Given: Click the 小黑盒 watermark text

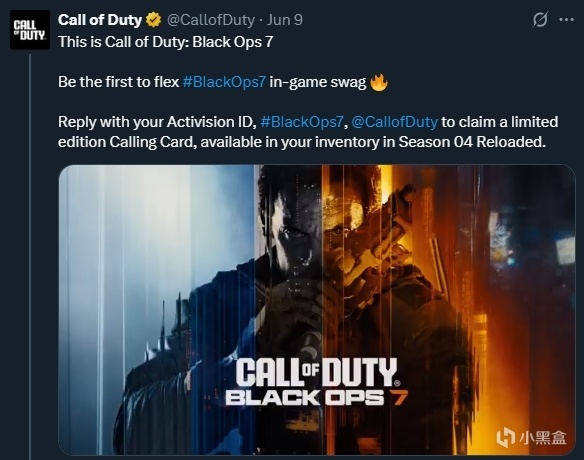Looking at the screenshot, I should coord(543,438).
